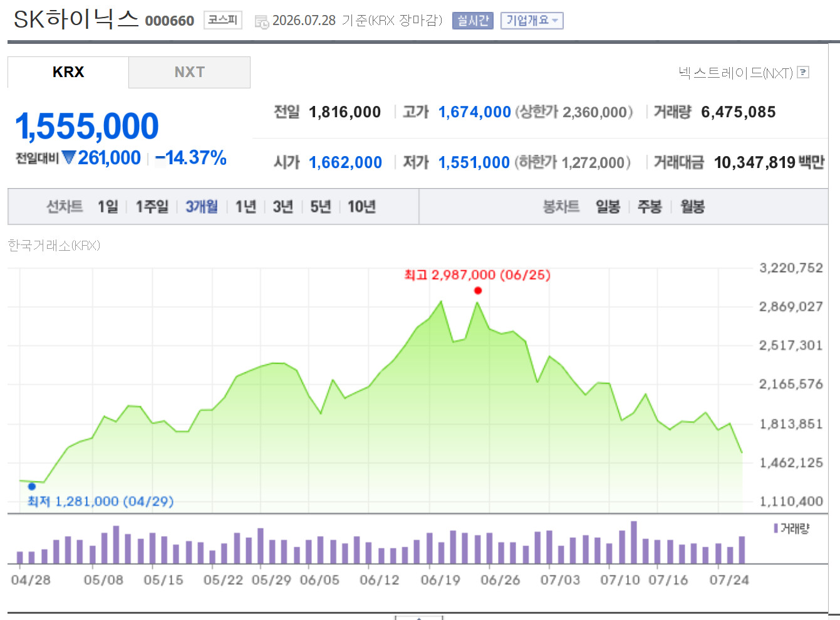This screenshot has height=620, width=840.
Task: Click the 최고 2,987,000 (06/25) label
Action: click(477, 275)
